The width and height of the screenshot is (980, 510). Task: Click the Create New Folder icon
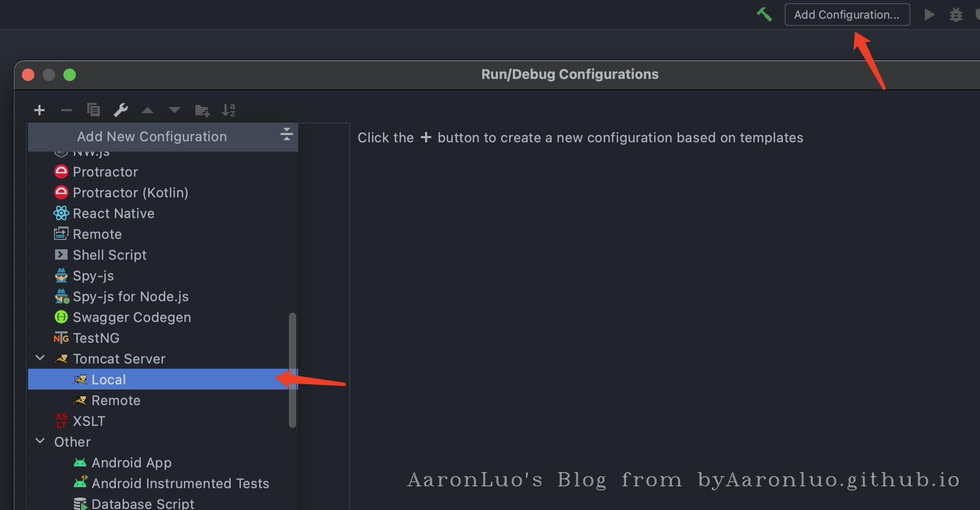pos(202,110)
